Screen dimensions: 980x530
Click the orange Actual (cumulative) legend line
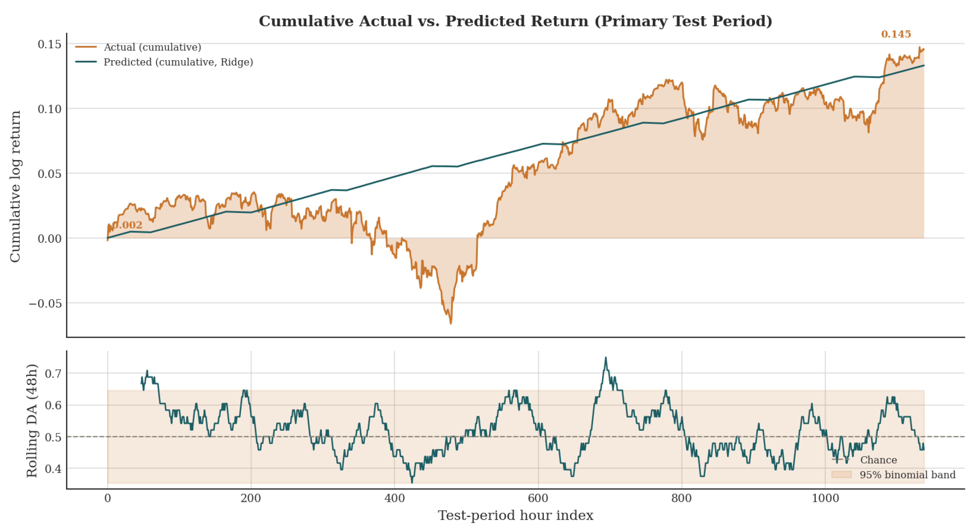pyautogui.click(x=86, y=47)
